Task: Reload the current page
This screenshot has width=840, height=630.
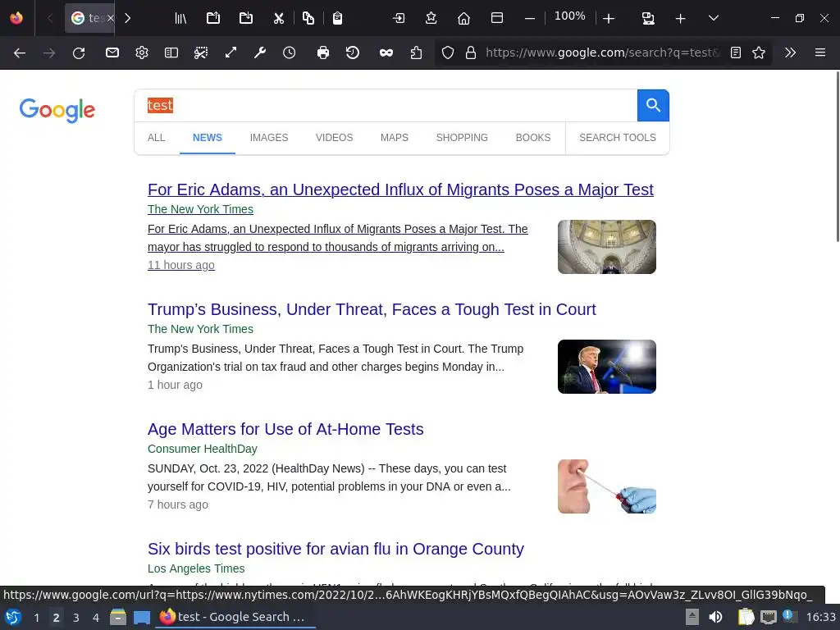Action: 79,52
